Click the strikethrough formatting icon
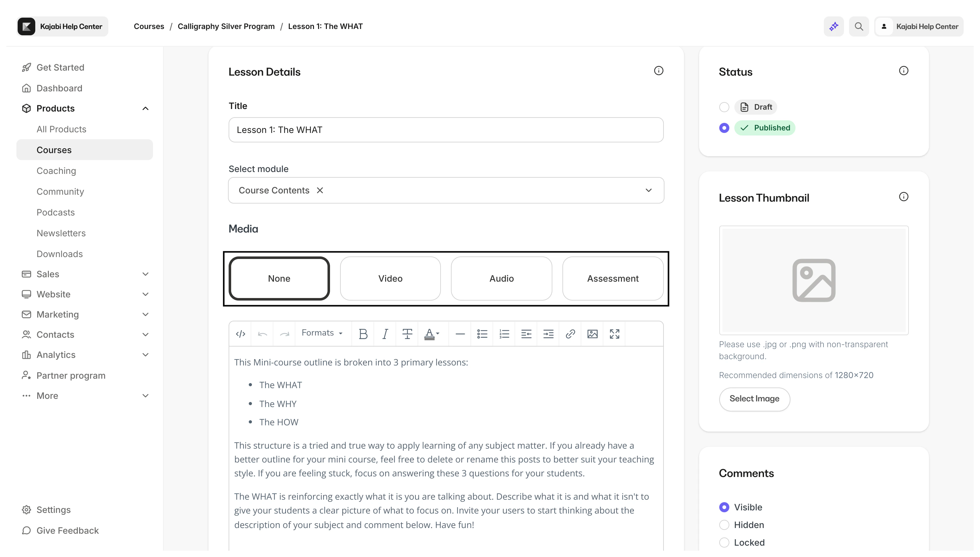980x557 pixels. tap(407, 334)
